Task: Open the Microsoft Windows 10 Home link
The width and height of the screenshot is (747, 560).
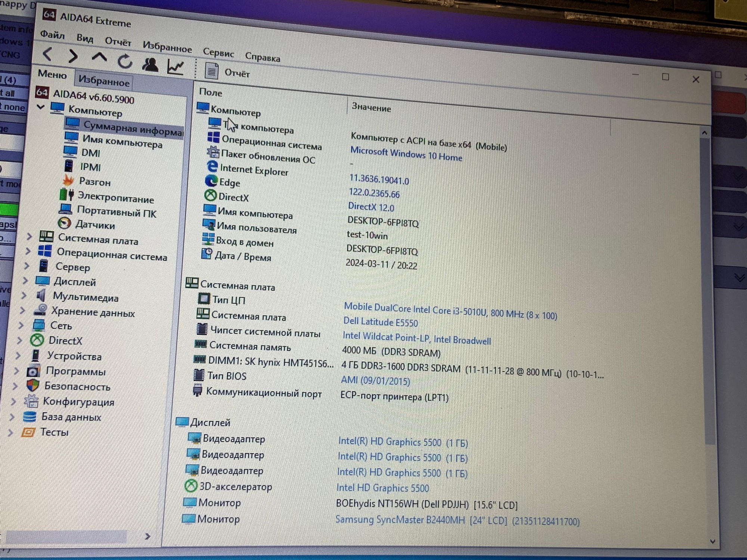Action: [x=406, y=155]
